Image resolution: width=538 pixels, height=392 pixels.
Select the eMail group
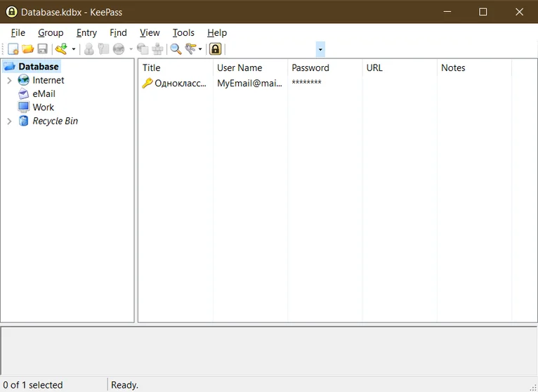point(44,93)
